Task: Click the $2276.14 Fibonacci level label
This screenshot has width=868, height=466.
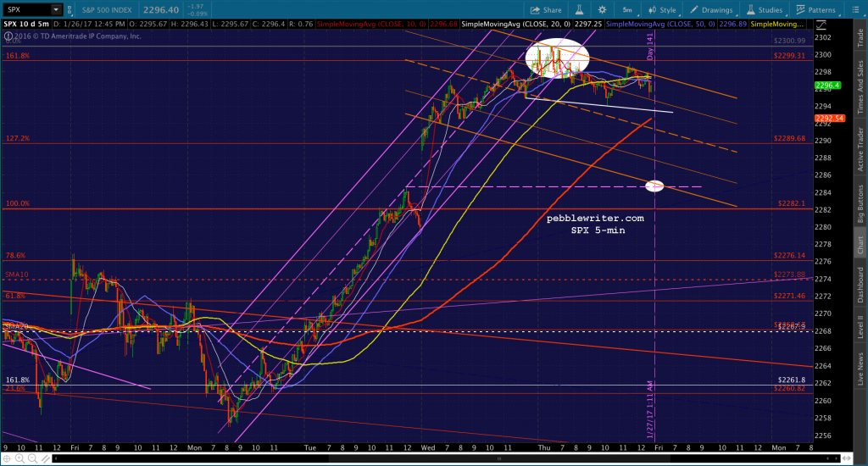Action: pyautogui.click(x=789, y=256)
